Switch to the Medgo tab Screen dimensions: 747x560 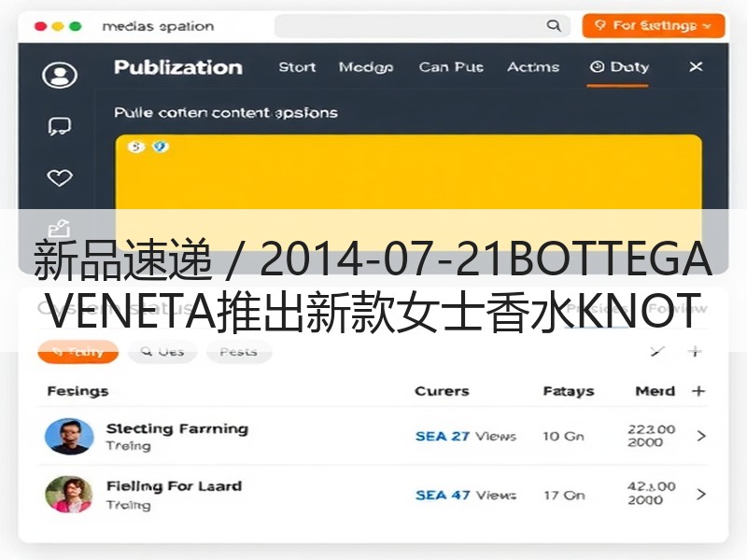tap(366, 67)
